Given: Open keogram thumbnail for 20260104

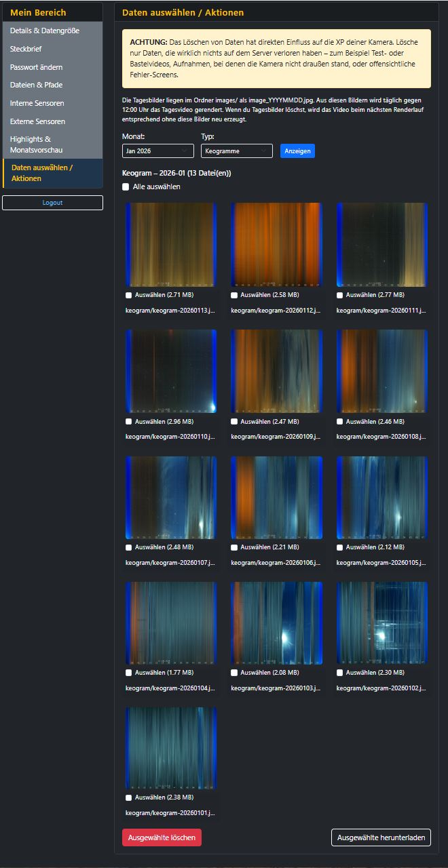Looking at the screenshot, I should pos(171,623).
